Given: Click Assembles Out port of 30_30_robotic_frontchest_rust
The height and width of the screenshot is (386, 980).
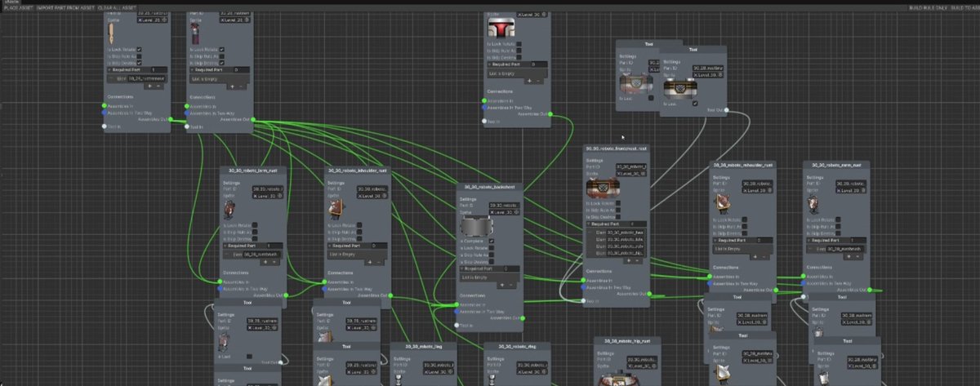Looking at the screenshot, I should (x=651, y=293).
